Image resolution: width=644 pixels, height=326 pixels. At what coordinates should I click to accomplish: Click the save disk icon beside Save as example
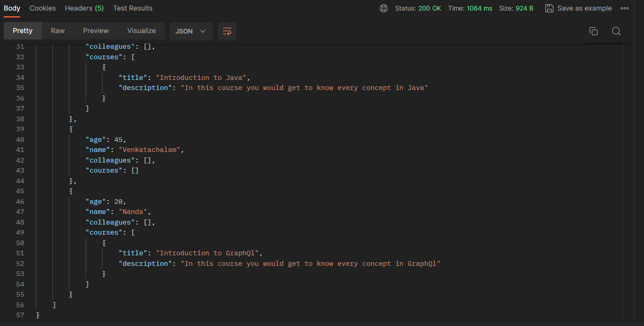(549, 8)
